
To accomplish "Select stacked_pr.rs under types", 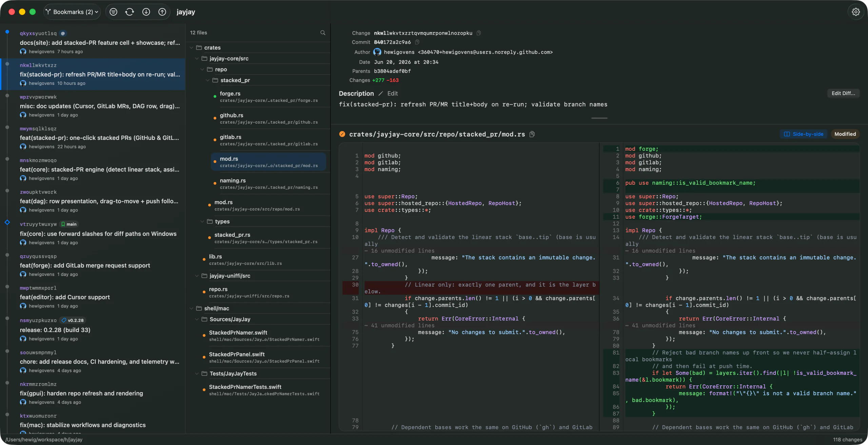I will click(x=266, y=238).
